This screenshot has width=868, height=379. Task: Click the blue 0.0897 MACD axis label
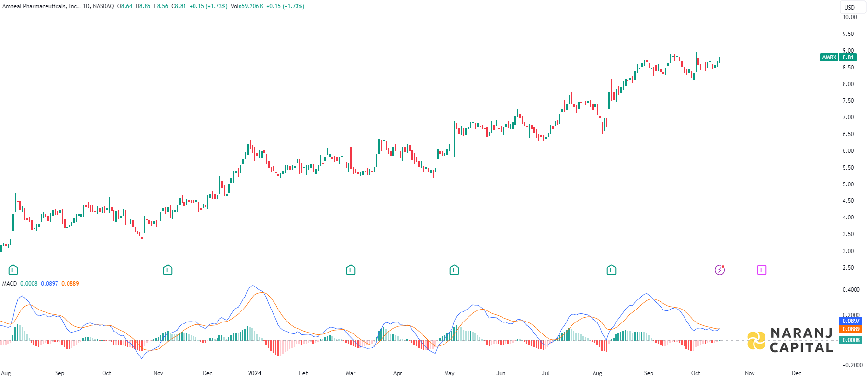(851, 321)
